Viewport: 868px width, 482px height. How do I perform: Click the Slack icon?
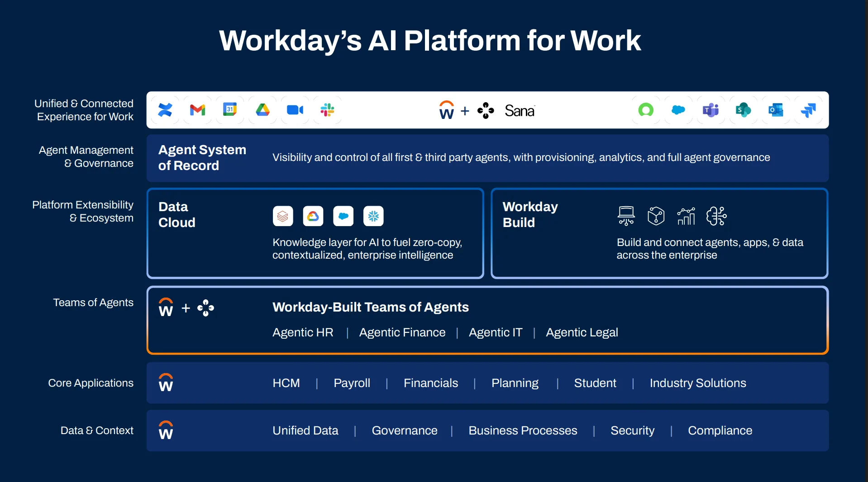tap(327, 110)
